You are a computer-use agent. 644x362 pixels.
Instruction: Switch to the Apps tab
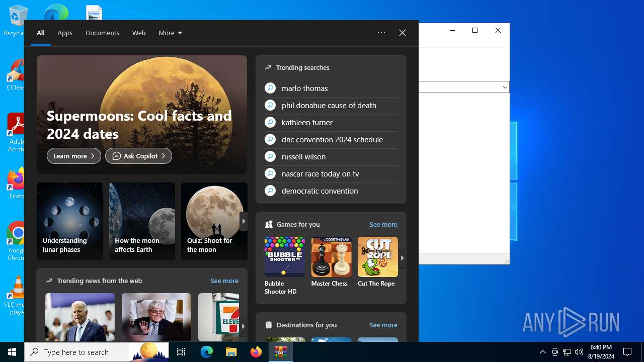[65, 33]
